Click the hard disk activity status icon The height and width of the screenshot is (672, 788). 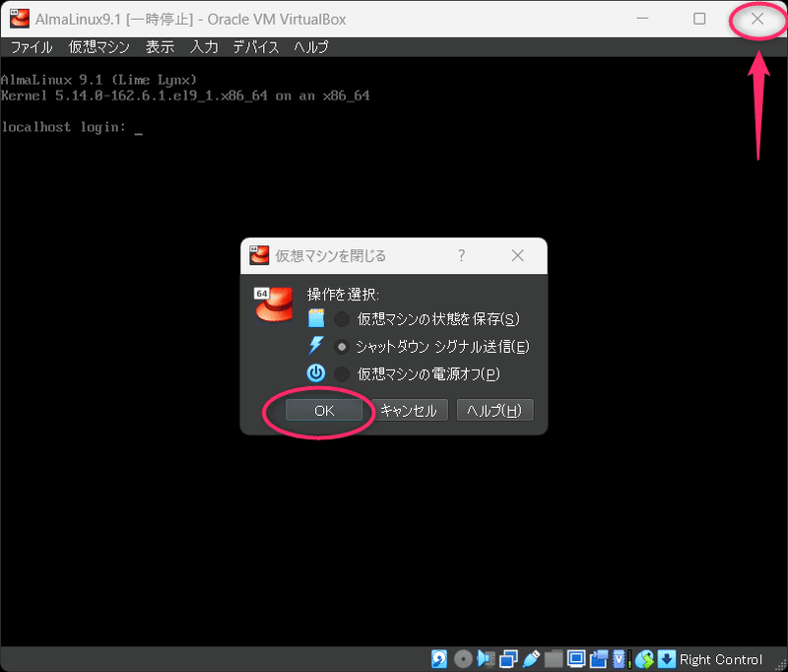439,658
